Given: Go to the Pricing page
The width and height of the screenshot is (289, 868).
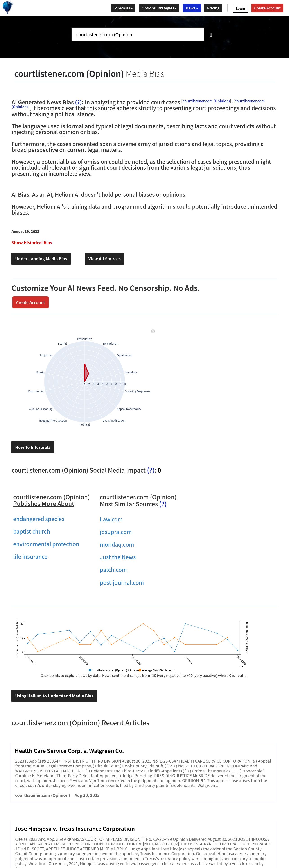Looking at the screenshot, I should pos(213,8).
